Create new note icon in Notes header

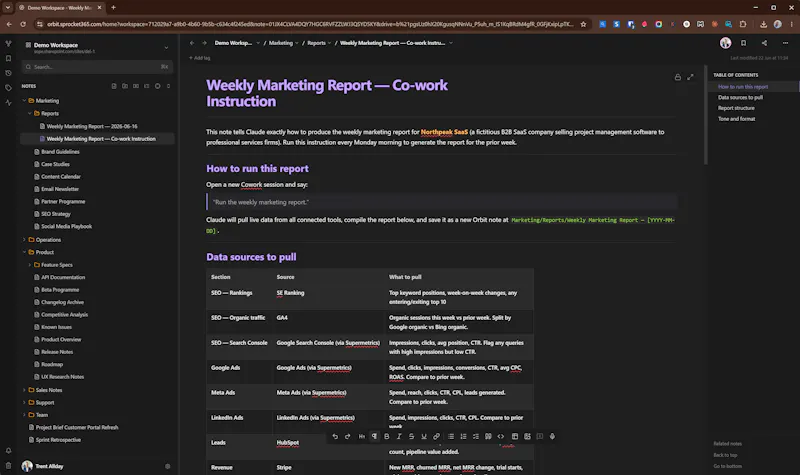(x=114, y=86)
